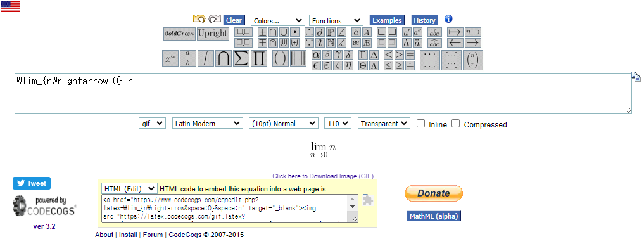Open the gif format dropdown
This screenshot has width=644, height=239.
pos(153,124)
